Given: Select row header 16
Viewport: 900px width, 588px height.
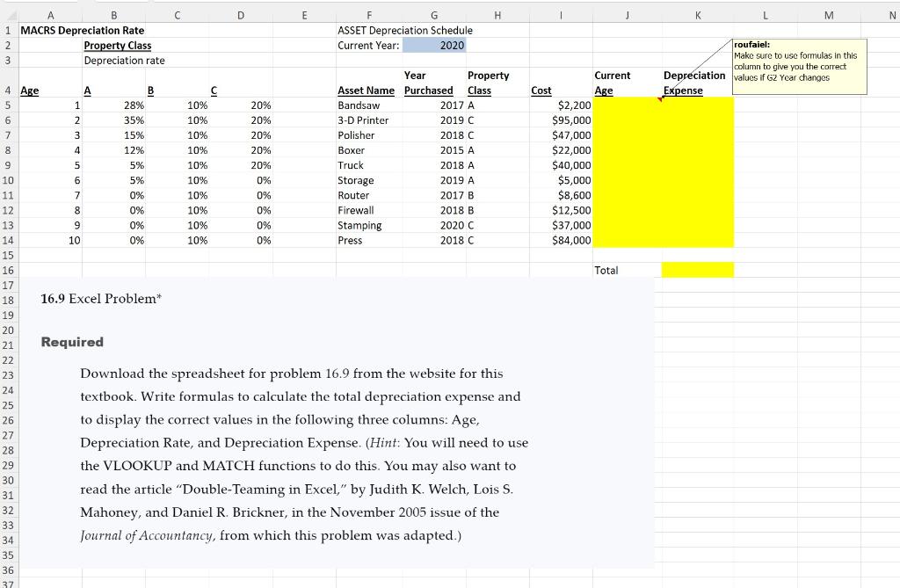Looking at the screenshot, I should (x=9, y=270).
